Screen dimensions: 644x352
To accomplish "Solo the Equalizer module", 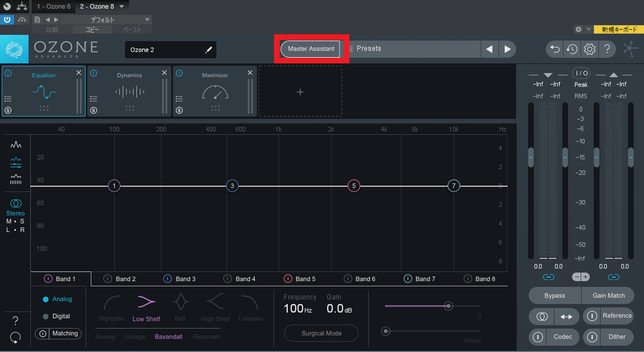I will pyautogui.click(x=8, y=110).
